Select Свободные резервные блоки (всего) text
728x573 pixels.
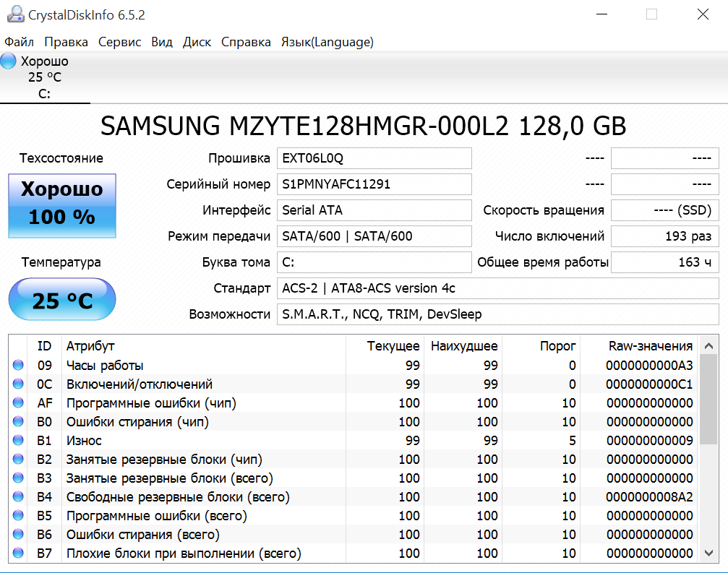coord(178,497)
